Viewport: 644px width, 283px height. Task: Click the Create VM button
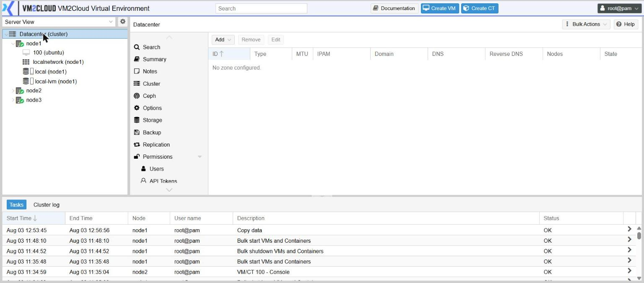pos(440,8)
